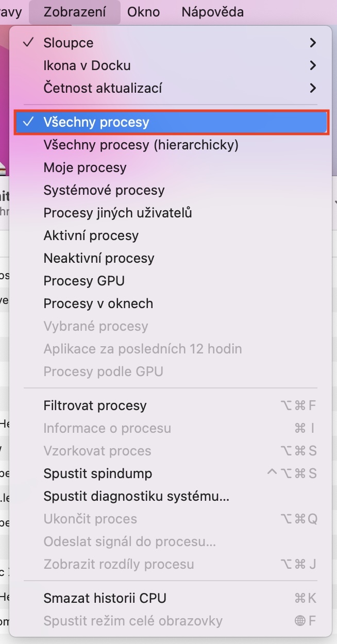Switch to Moje procesy filter
Screen dimensions: 337x644
pos(85,167)
